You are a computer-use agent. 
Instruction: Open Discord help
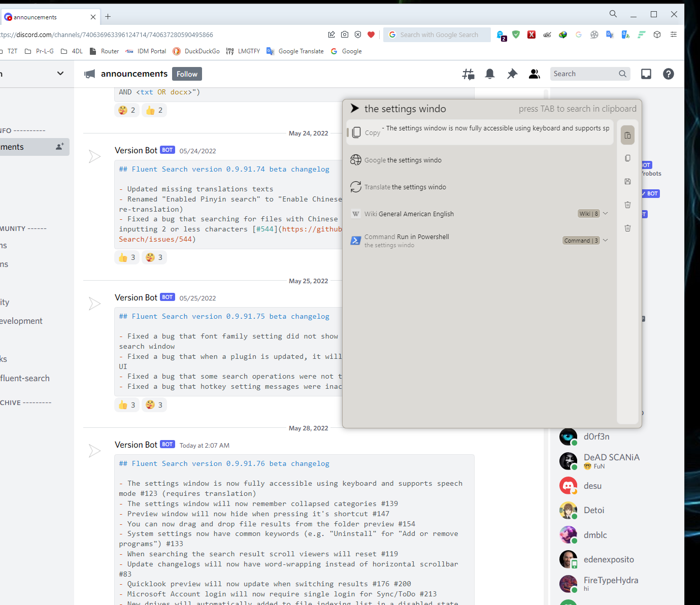tap(668, 74)
